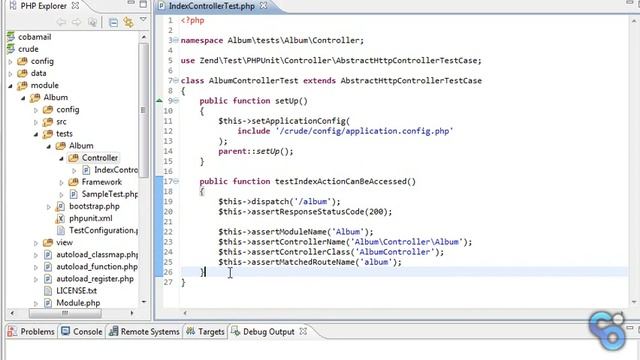Screen dimensions: 640x360
Task: Switch to the Console tab
Action: pyautogui.click(x=82, y=331)
